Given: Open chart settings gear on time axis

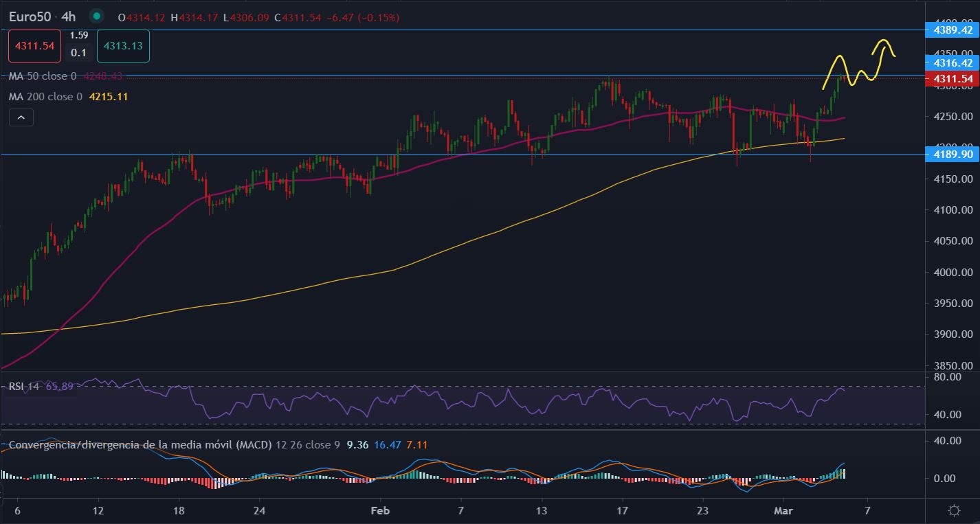Looking at the screenshot, I should click(954, 510).
